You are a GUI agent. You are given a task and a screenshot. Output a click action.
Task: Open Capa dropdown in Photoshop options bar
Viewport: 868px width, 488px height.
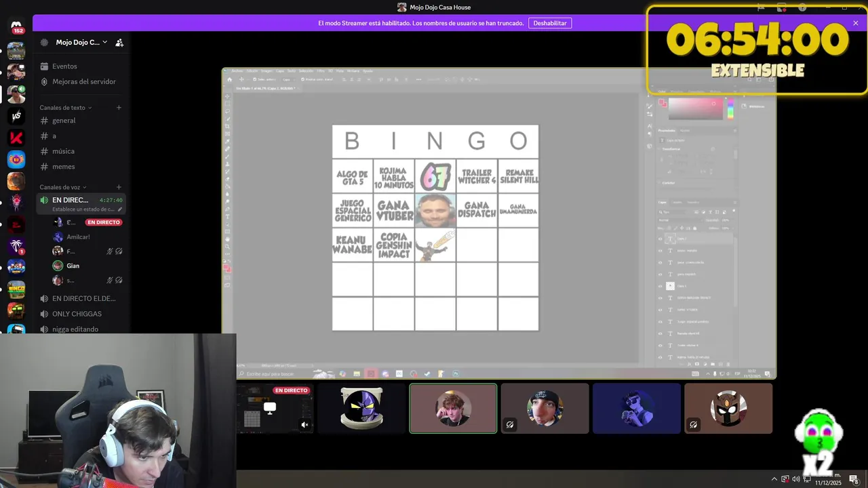pos(288,79)
